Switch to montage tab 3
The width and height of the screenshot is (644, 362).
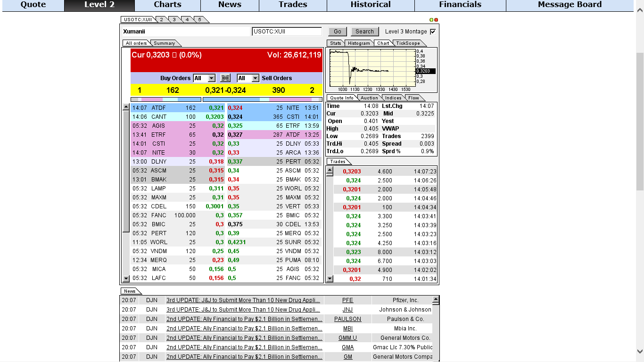coord(174,19)
